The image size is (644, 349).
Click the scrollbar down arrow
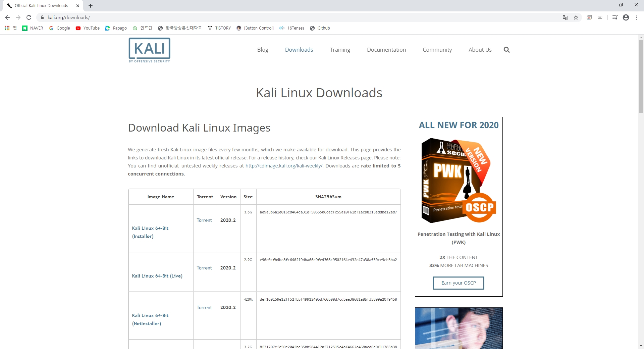pyautogui.click(x=641, y=346)
